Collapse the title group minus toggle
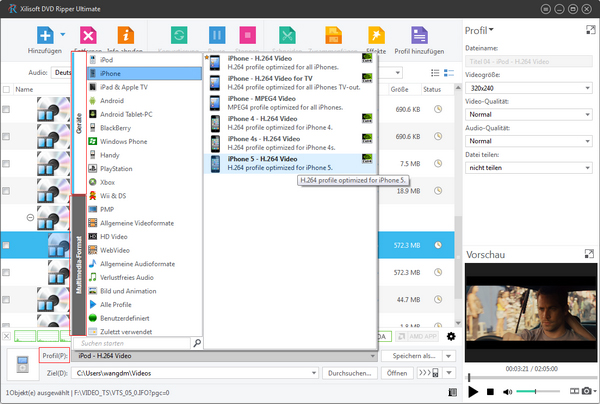This screenshot has height=404, width=600. click(30, 218)
